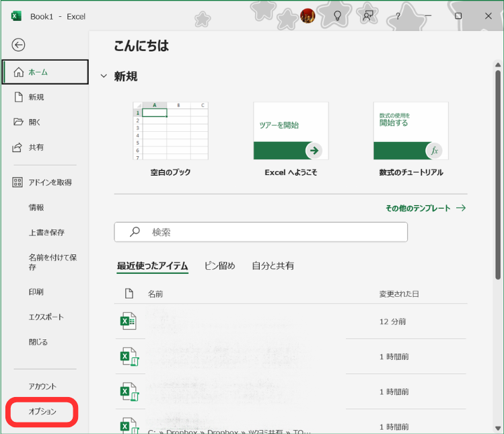Click the folder icon beside 開く

[18, 122]
